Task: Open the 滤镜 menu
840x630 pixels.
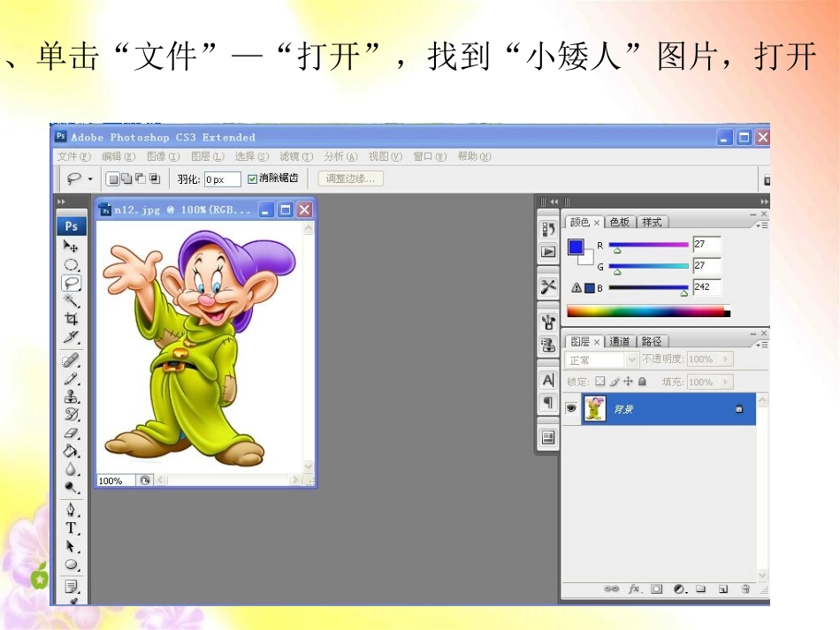Action: (295, 156)
